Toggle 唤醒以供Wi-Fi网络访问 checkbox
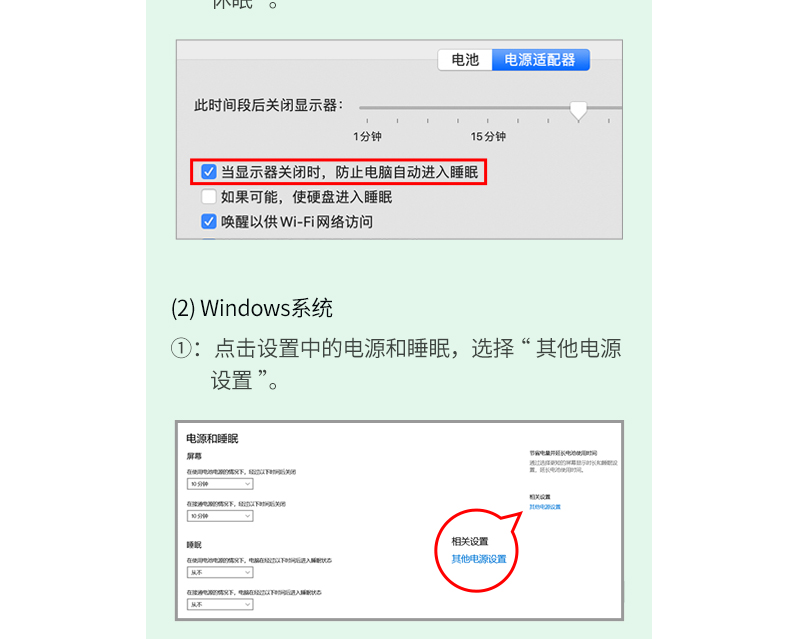 click(209, 221)
